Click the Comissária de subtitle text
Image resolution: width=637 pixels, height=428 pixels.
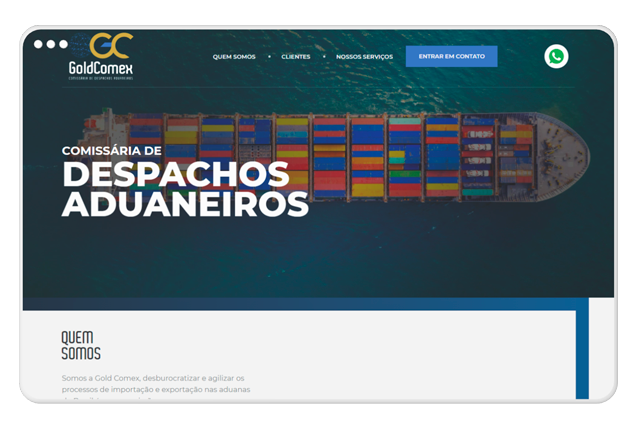click(111, 151)
